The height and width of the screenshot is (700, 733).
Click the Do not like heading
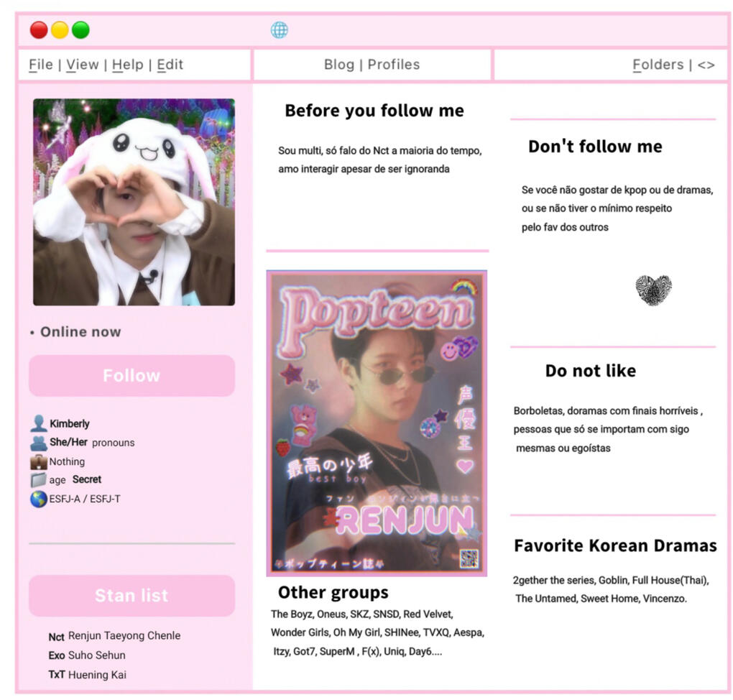tap(591, 371)
